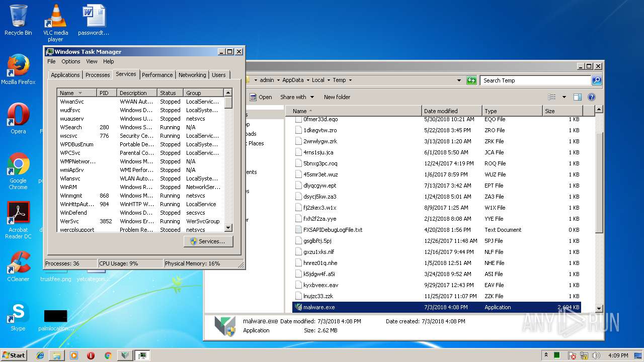This screenshot has height=362, width=644.
Task: Select the WSearch service row
Action: point(140,127)
